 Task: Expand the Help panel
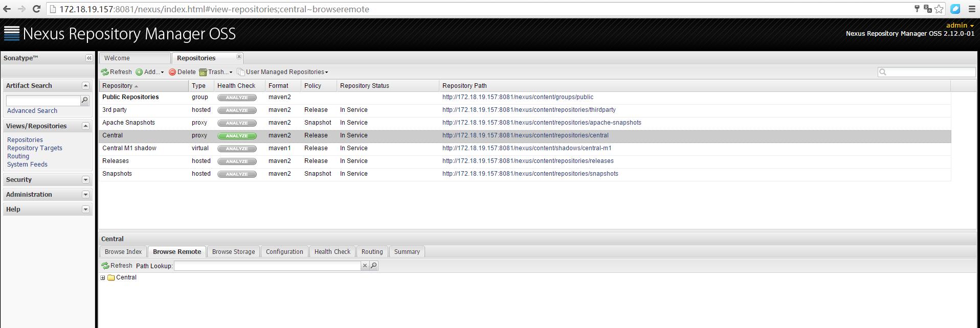[85, 209]
